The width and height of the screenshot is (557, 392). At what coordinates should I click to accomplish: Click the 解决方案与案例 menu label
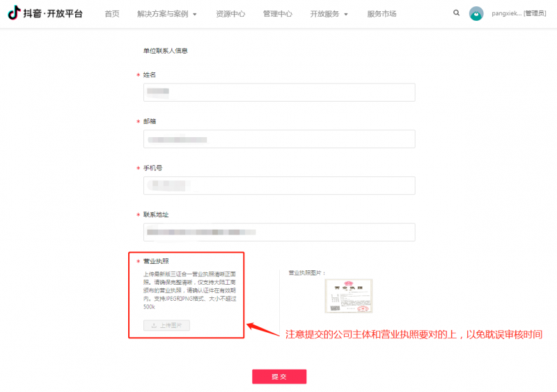[163, 14]
